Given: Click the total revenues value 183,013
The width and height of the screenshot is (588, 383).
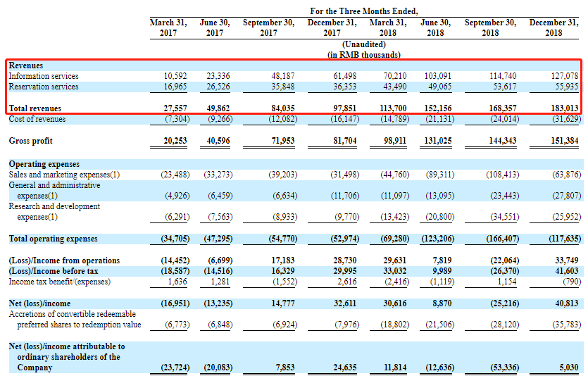Looking at the screenshot, I should coord(563,108).
